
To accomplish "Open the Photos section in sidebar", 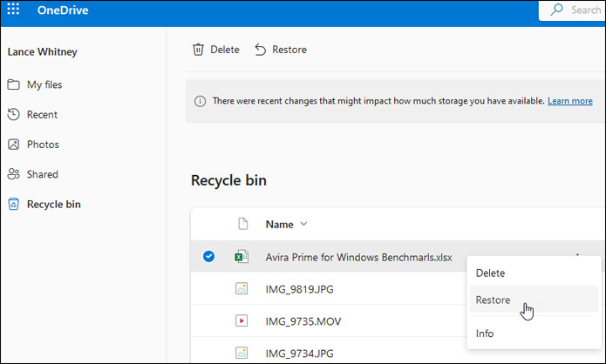I will click(43, 145).
